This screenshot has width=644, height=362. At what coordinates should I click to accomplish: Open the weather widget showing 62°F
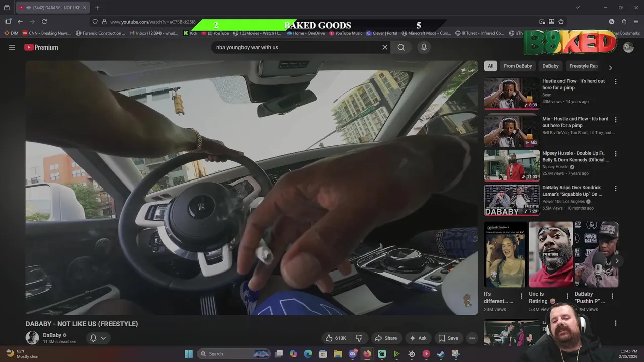point(21,354)
